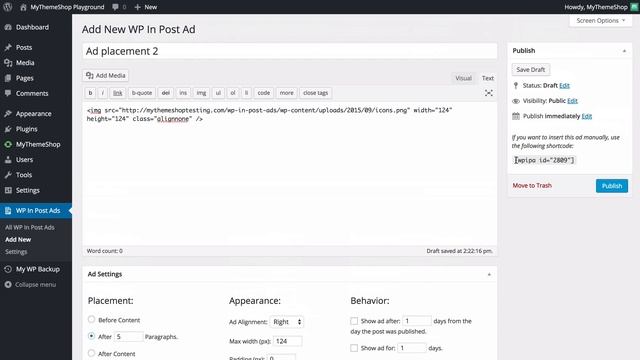The image size is (640, 360).
Task: Edit the post Status link
Action: [x=564, y=85]
